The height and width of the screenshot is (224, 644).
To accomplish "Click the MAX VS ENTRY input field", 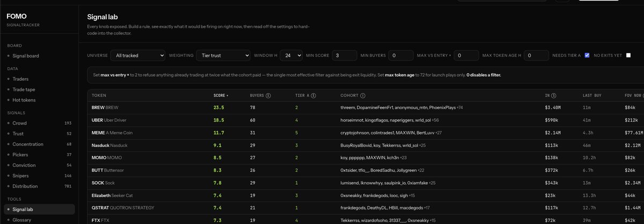I will click(466, 55).
